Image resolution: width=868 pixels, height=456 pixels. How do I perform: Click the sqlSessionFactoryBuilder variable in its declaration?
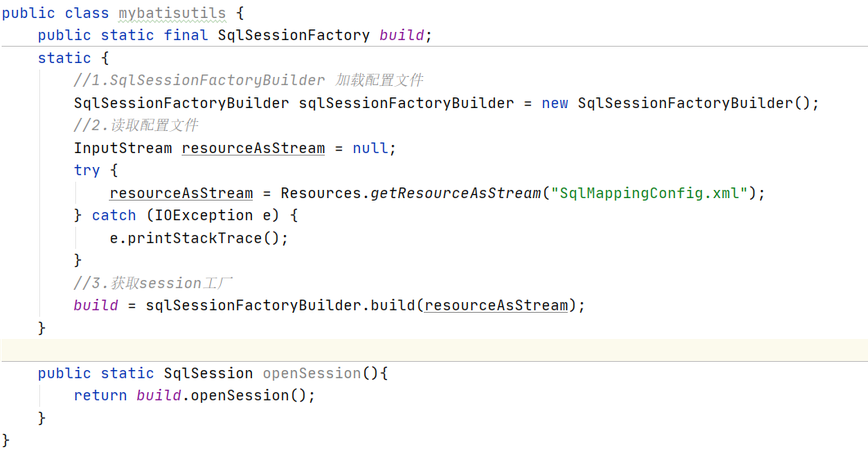click(x=407, y=103)
